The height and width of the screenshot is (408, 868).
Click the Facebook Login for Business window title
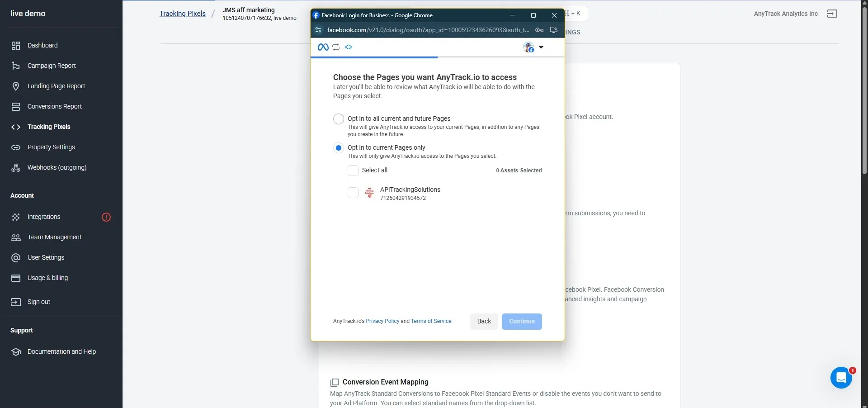pos(377,15)
